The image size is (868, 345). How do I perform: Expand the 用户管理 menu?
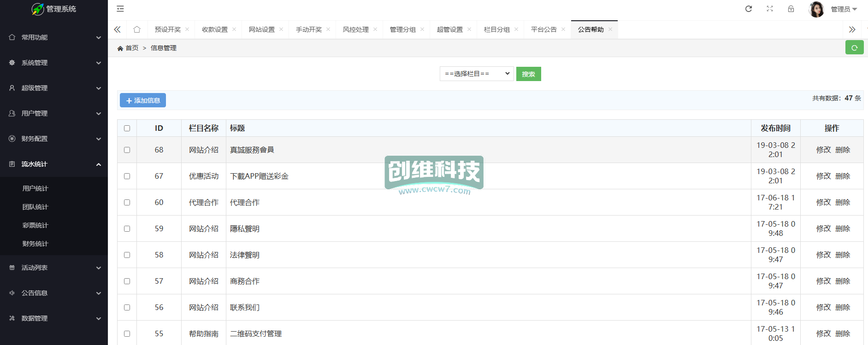point(54,113)
